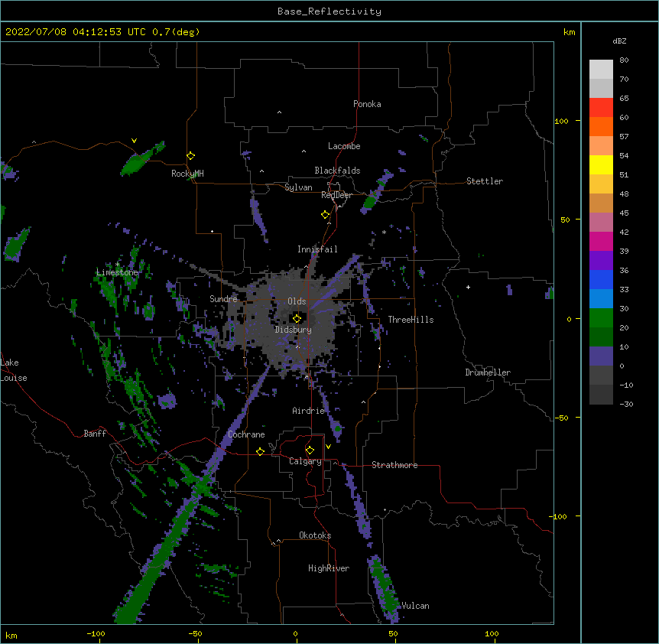
Task: Click the Ponoka city label
Action: (x=367, y=104)
